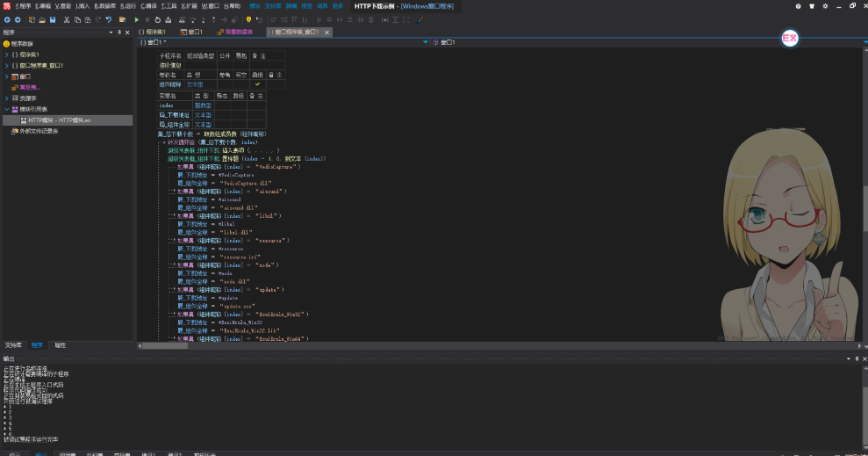Toggle the green checkmark in 组件名称 row

257,84
